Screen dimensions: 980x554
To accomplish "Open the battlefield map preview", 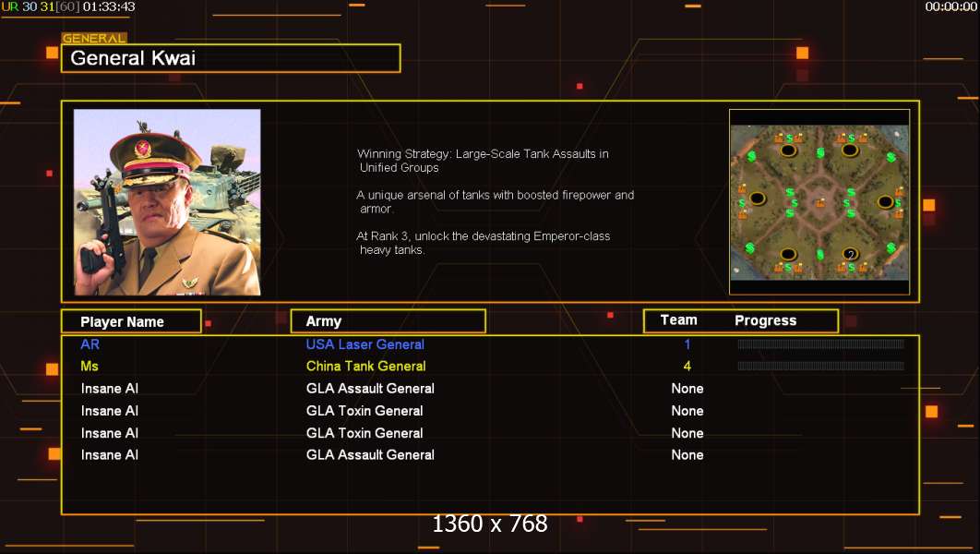I will click(819, 202).
